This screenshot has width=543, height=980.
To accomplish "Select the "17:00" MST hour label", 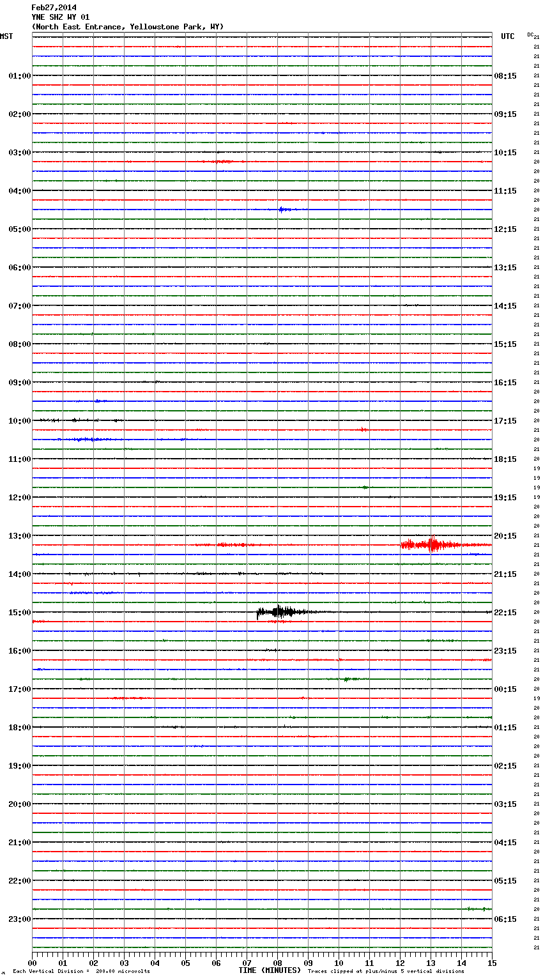I will pos(20,689).
